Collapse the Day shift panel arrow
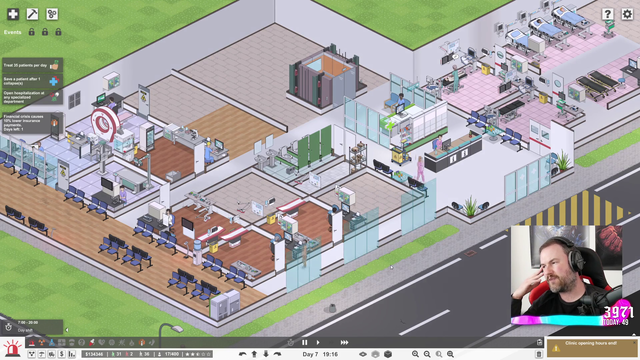The image size is (640, 360). pos(67,330)
